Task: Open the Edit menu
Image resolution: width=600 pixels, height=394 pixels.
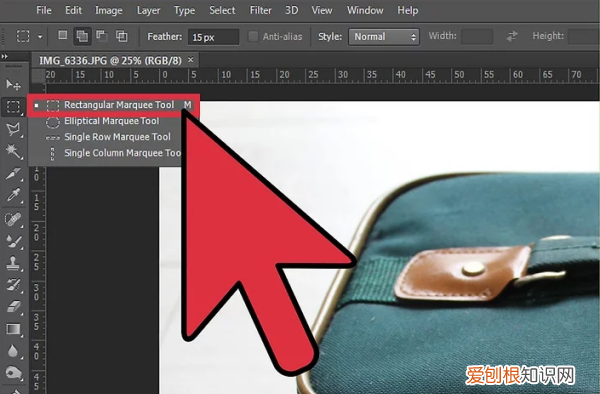Action: [x=73, y=10]
